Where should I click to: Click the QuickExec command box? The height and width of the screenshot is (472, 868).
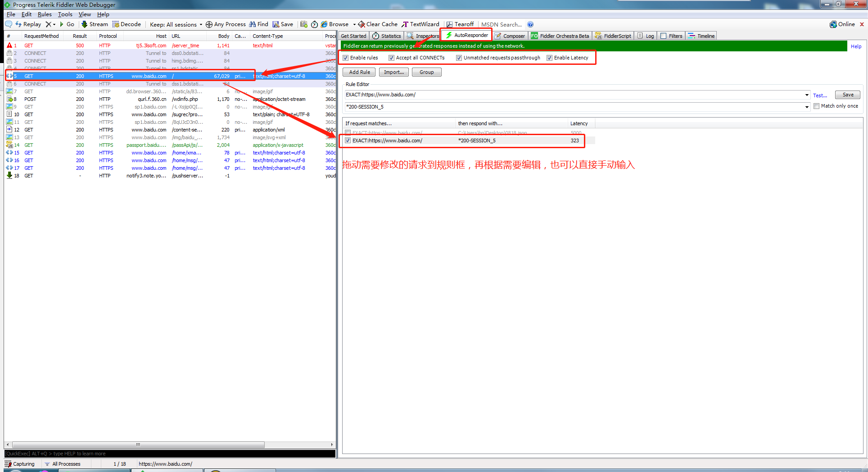click(x=170, y=454)
